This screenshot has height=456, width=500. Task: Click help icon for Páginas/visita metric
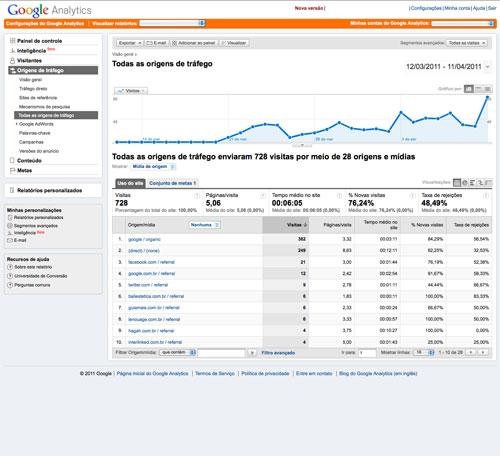[263, 196]
